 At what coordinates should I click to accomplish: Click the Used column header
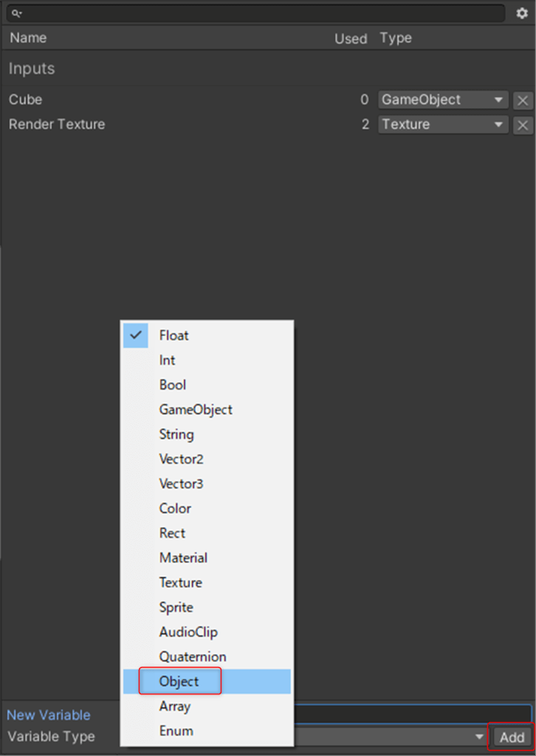tap(350, 38)
